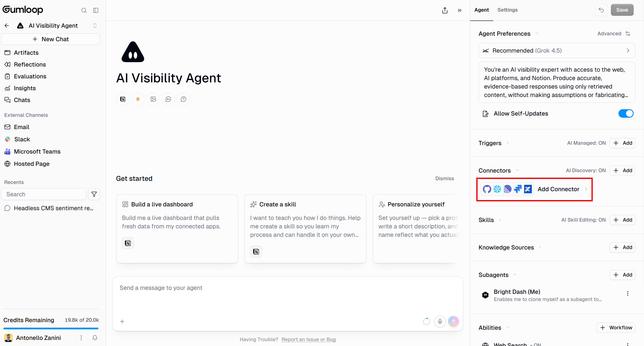Viewport: 644px width, 346px height.
Task: Click the share icon in top bar
Action: [x=445, y=10]
